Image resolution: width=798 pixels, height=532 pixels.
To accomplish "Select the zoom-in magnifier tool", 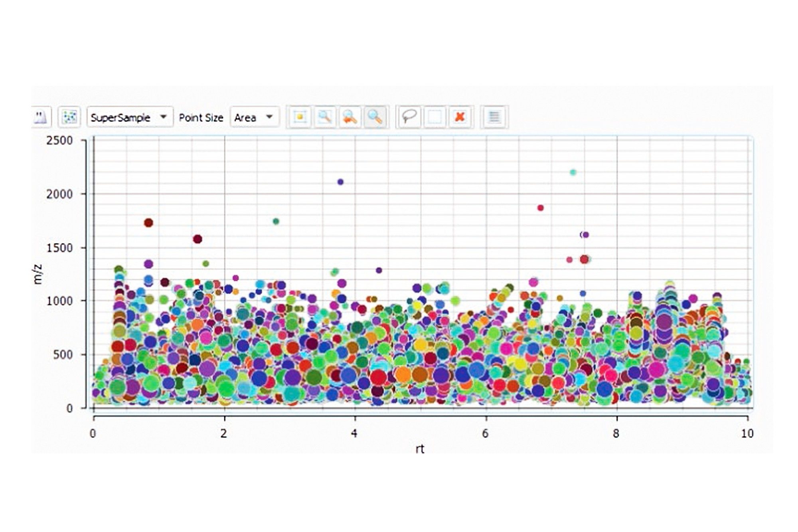I will (325, 117).
